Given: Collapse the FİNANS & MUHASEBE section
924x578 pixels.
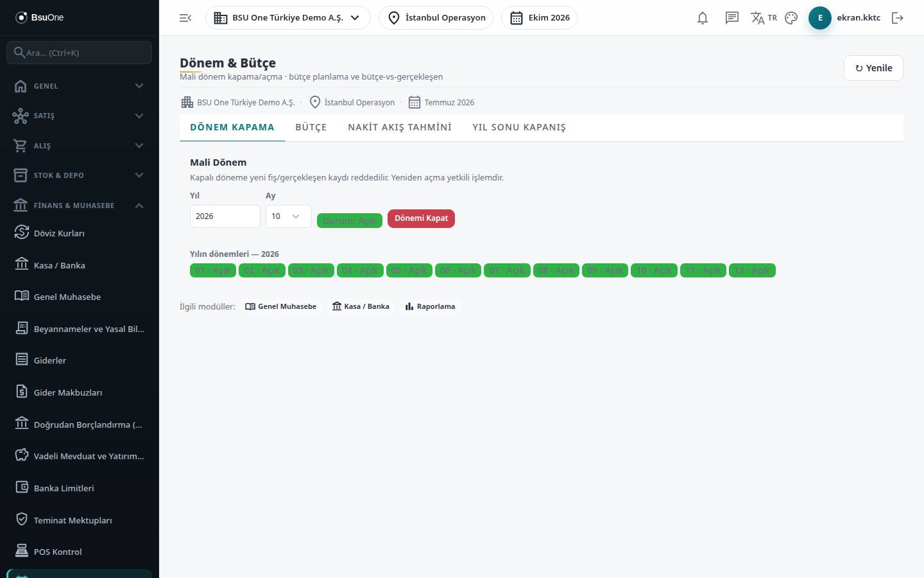Looking at the screenshot, I should tap(80, 206).
